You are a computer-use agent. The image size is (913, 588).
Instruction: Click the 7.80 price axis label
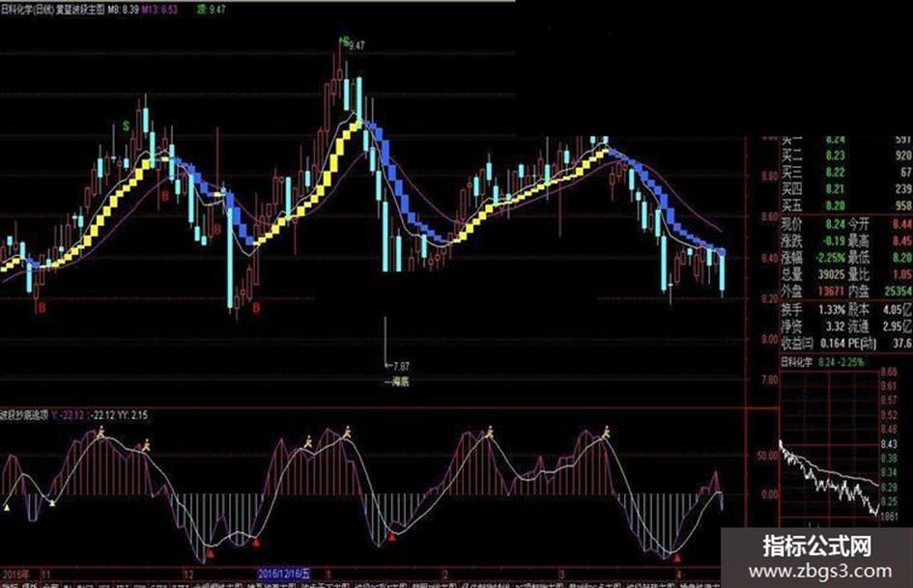[770, 380]
